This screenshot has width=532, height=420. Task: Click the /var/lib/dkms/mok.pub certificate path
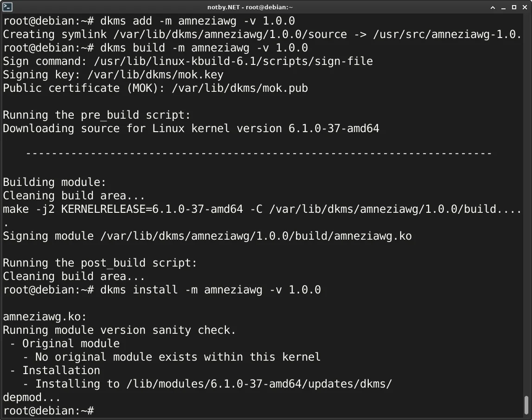pos(239,88)
